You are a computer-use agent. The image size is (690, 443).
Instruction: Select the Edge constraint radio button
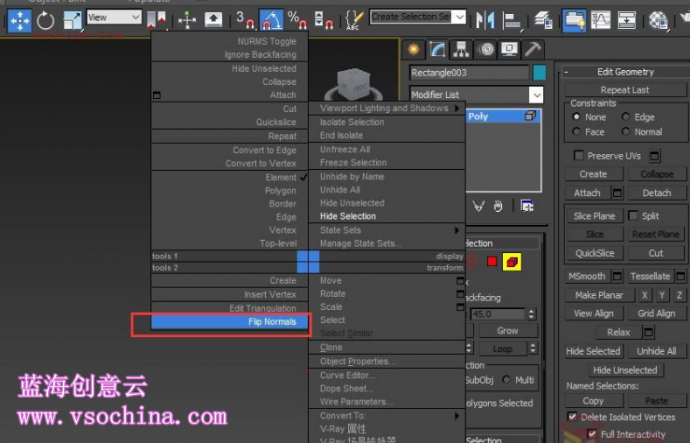(625, 117)
